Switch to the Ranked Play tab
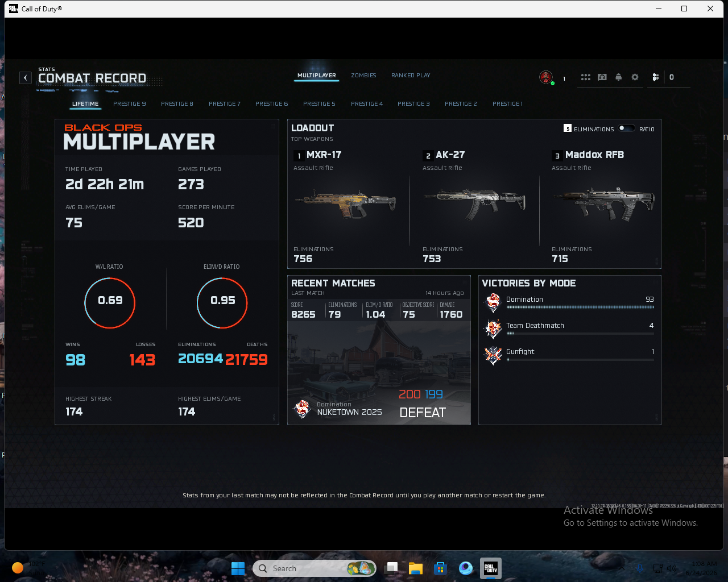 pyautogui.click(x=411, y=76)
